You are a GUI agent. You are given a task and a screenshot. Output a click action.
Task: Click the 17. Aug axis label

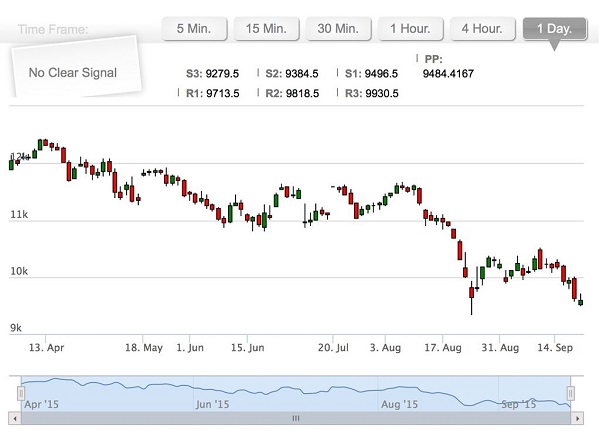[x=443, y=348]
